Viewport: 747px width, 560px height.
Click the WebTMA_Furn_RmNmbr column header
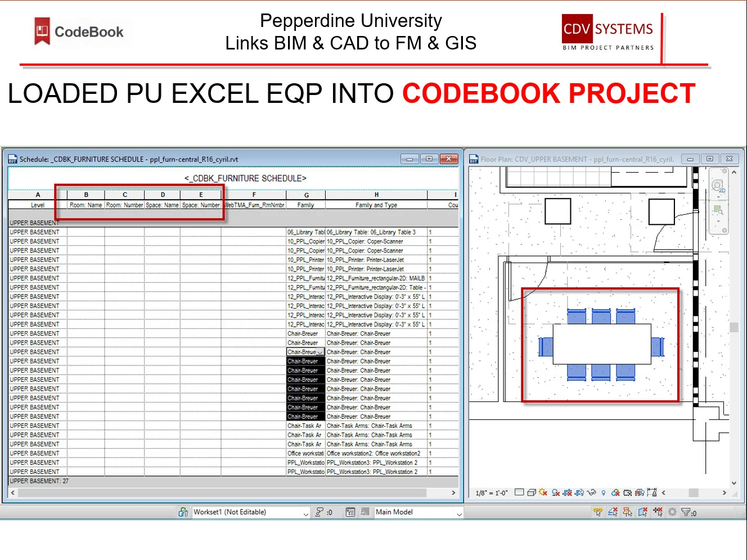[254, 205]
